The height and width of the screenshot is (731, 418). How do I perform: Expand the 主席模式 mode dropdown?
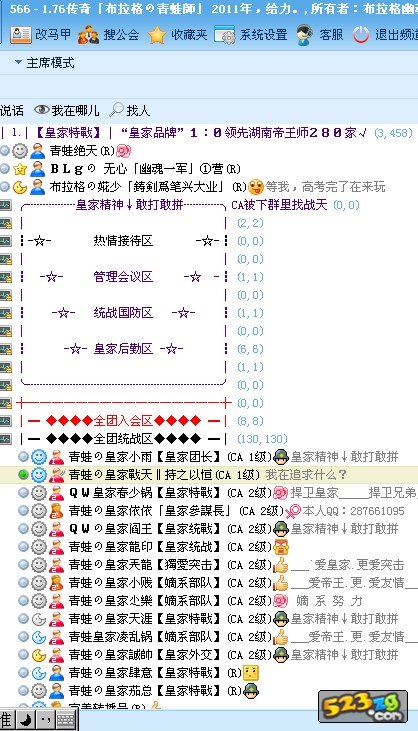[18, 62]
